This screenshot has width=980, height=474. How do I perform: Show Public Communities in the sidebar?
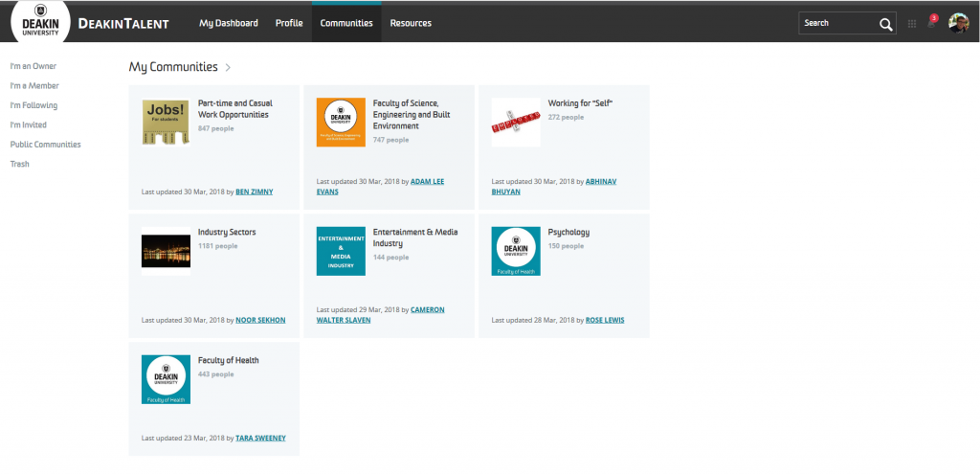[x=45, y=145]
